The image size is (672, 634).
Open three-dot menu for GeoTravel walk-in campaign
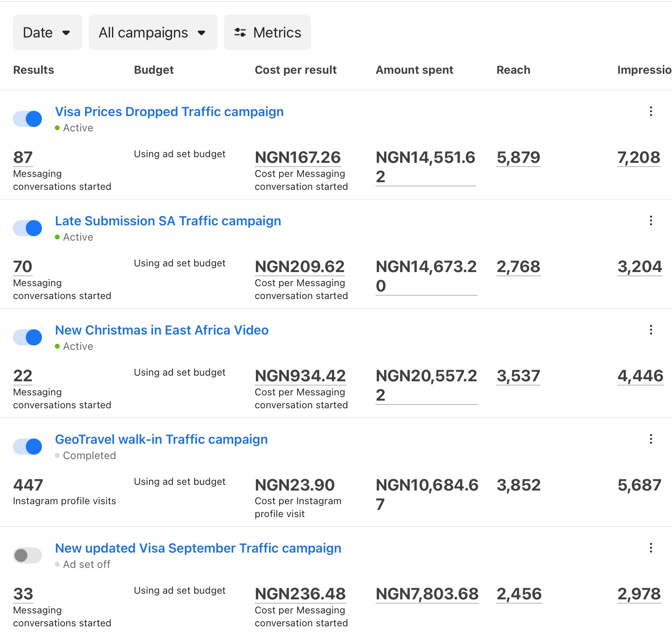click(x=651, y=439)
